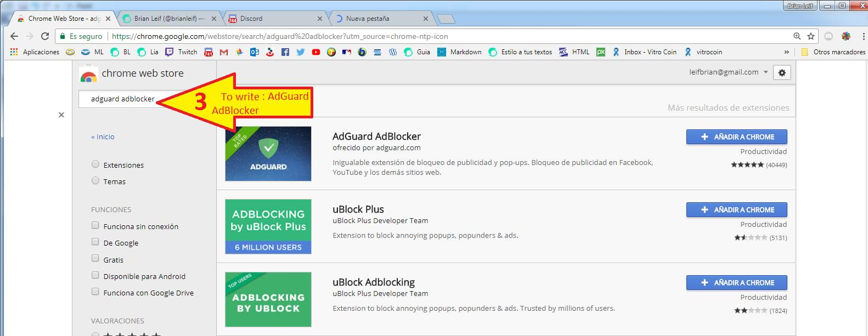Viewport: 868px width, 336px height.
Task: Open the MLB bookmark icon
Action: [346, 52]
